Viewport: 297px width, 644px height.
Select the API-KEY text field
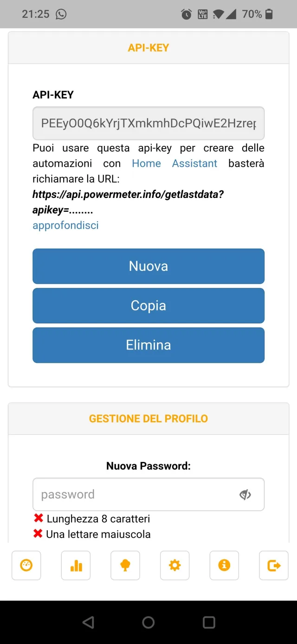pos(148,123)
